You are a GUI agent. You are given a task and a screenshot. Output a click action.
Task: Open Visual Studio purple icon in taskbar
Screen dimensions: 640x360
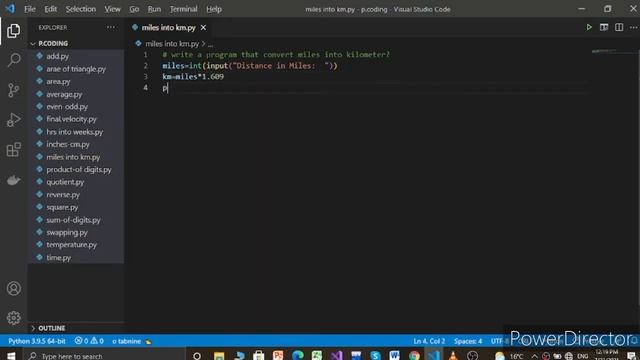click(337, 356)
